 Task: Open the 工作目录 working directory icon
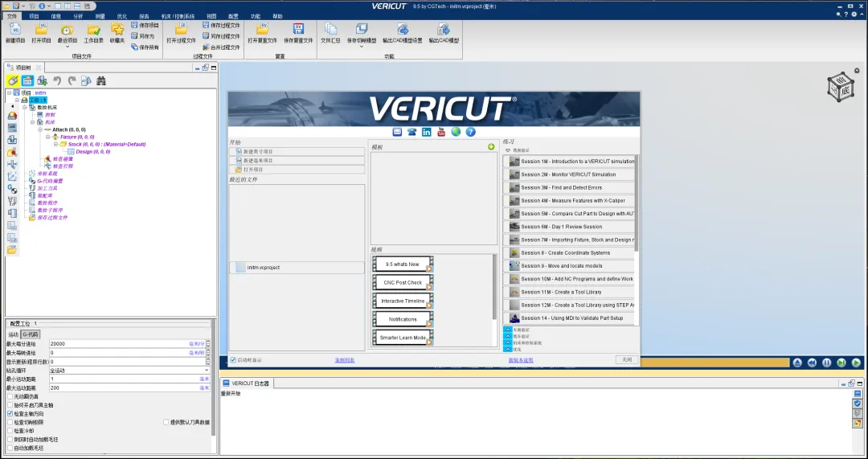93,33
